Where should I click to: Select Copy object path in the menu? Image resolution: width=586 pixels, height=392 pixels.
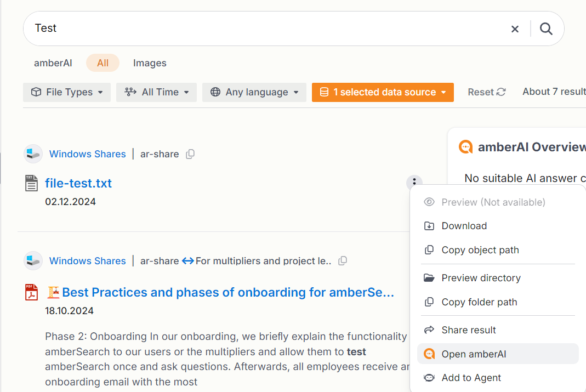[x=497, y=250]
